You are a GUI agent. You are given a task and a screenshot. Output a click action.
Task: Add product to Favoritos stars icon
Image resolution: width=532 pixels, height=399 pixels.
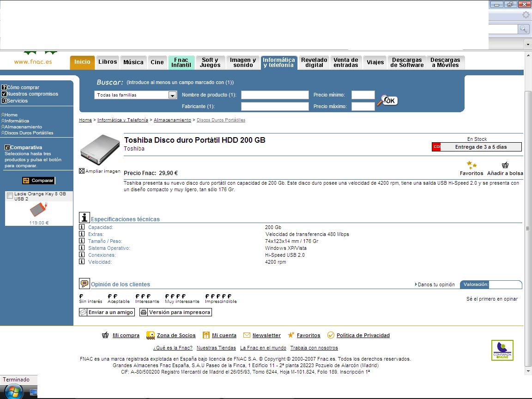point(472,165)
